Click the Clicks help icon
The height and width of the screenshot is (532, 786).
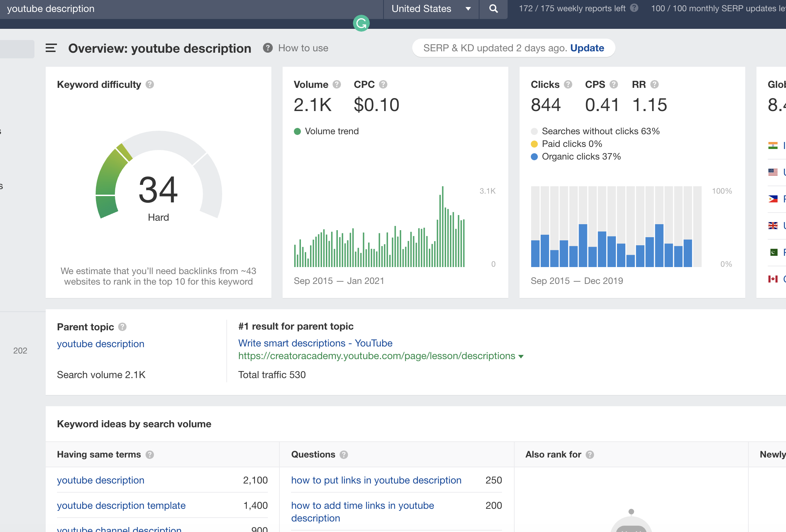568,85
